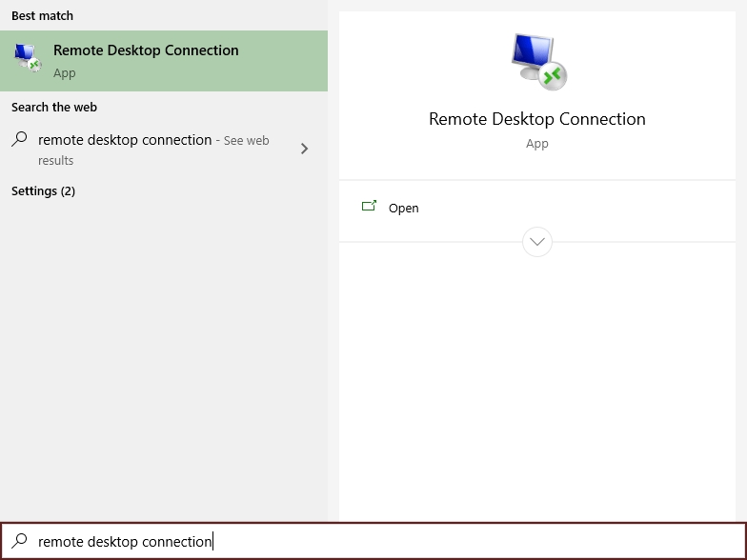Image resolution: width=747 pixels, height=560 pixels.
Task: Click the Open action label
Action: [x=403, y=208]
